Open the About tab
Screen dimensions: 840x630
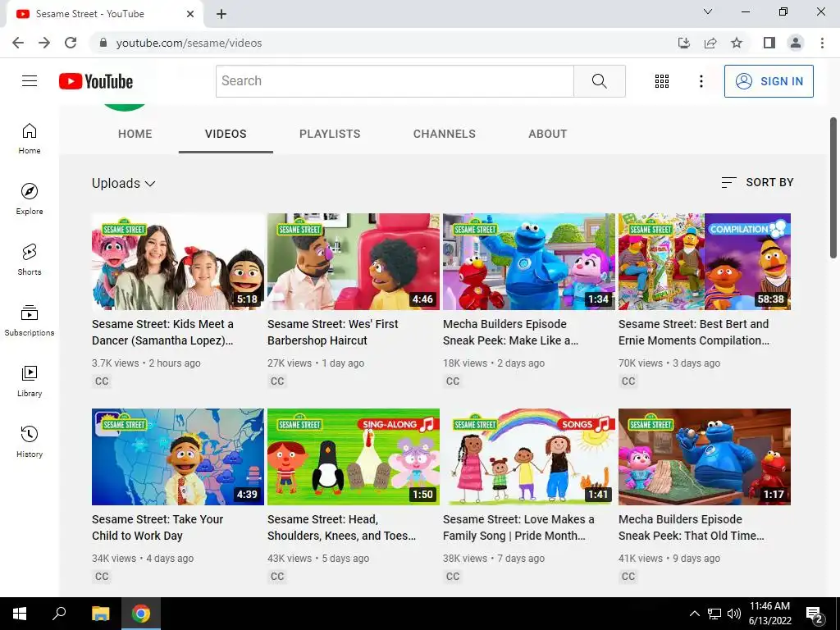click(x=547, y=134)
